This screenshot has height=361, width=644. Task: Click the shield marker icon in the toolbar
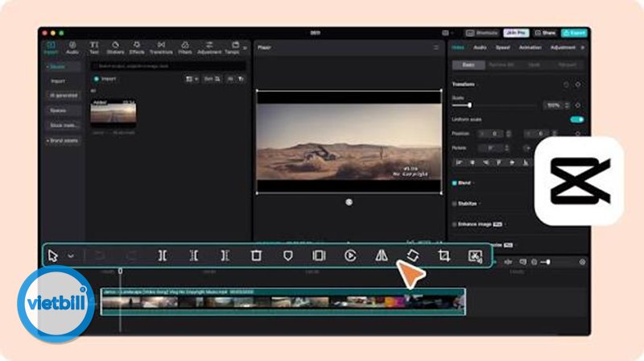click(x=288, y=255)
